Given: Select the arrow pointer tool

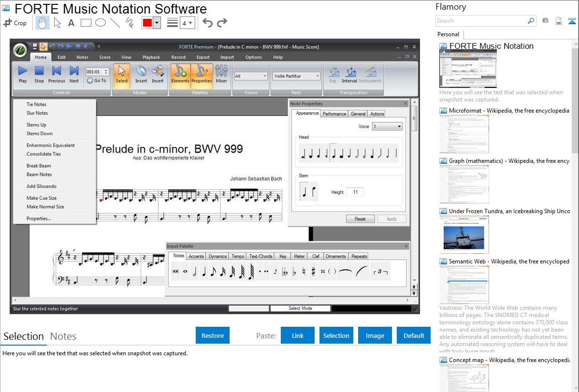Looking at the screenshot, I should 57,23.
